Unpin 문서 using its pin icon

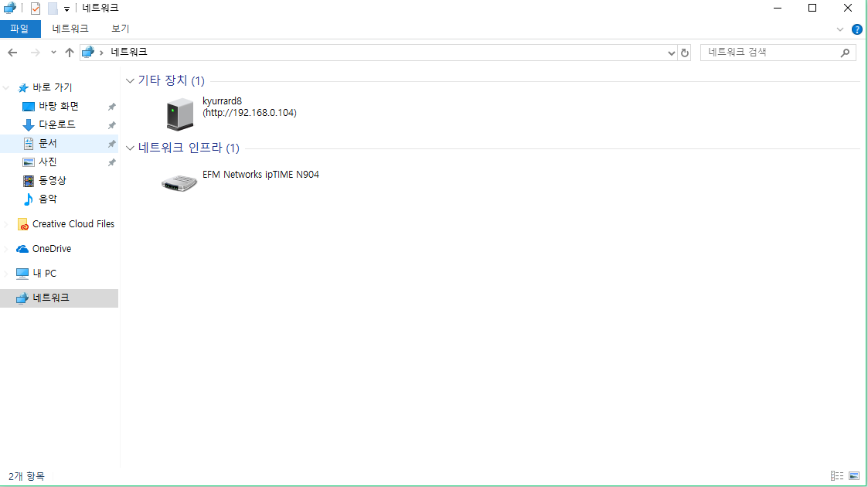click(111, 143)
